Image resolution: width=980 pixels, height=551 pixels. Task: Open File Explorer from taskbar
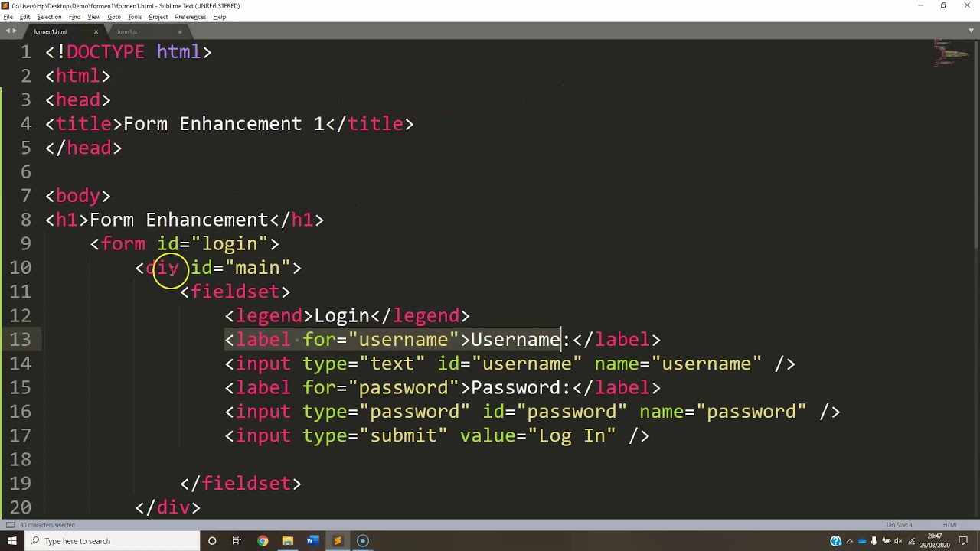coord(288,541)
